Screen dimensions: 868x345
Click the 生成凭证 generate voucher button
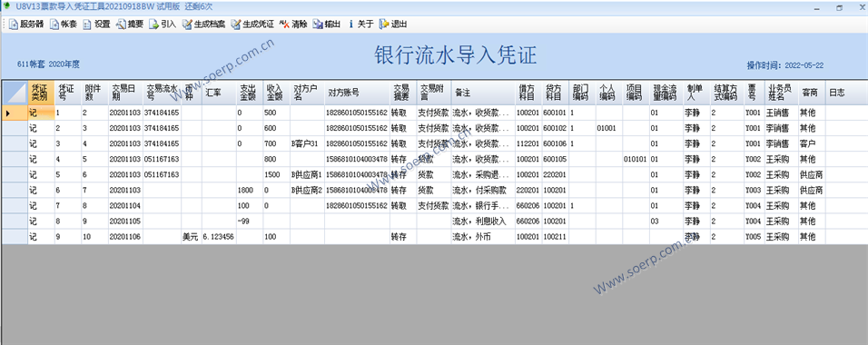click(252, 25)
